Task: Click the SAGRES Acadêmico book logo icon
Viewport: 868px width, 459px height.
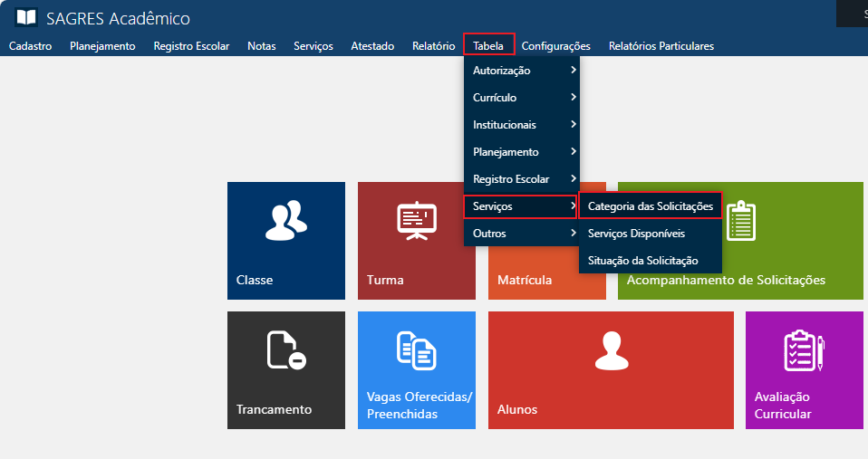Action: tap(26, 18)
